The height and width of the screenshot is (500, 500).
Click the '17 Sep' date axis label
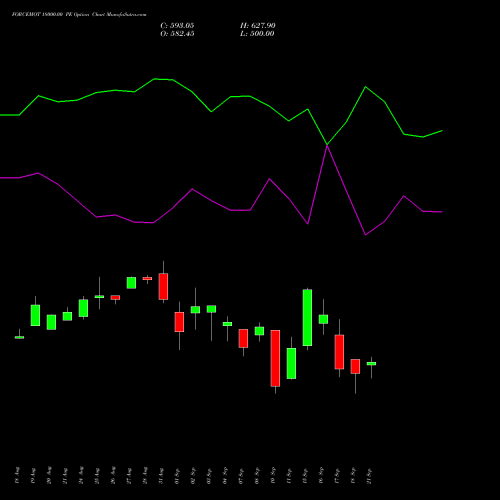(x=337, y=476)
